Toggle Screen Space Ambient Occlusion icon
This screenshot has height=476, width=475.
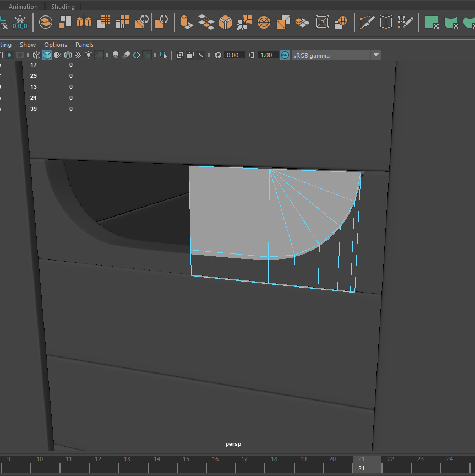pos(115,55)
